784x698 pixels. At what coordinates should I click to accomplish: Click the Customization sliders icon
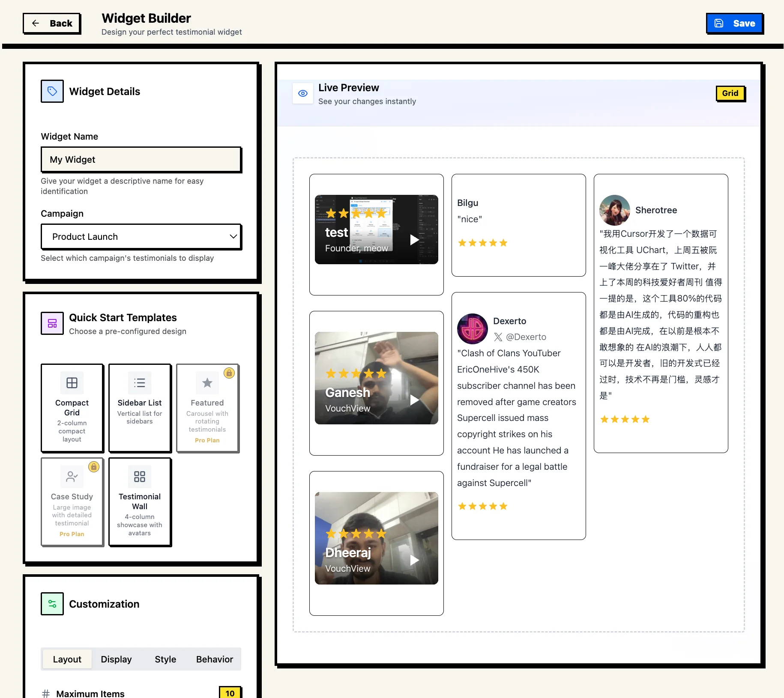click(52, 604)
